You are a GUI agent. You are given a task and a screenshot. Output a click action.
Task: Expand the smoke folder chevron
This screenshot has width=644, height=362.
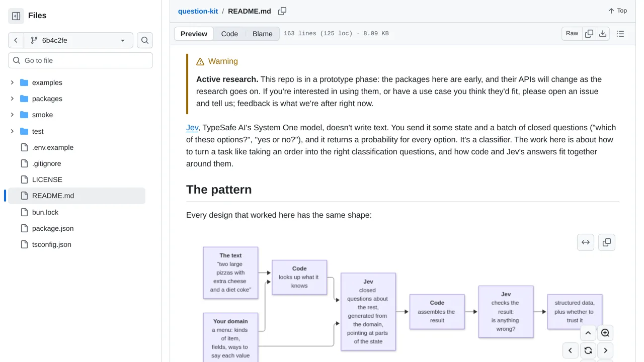(12, 115)
